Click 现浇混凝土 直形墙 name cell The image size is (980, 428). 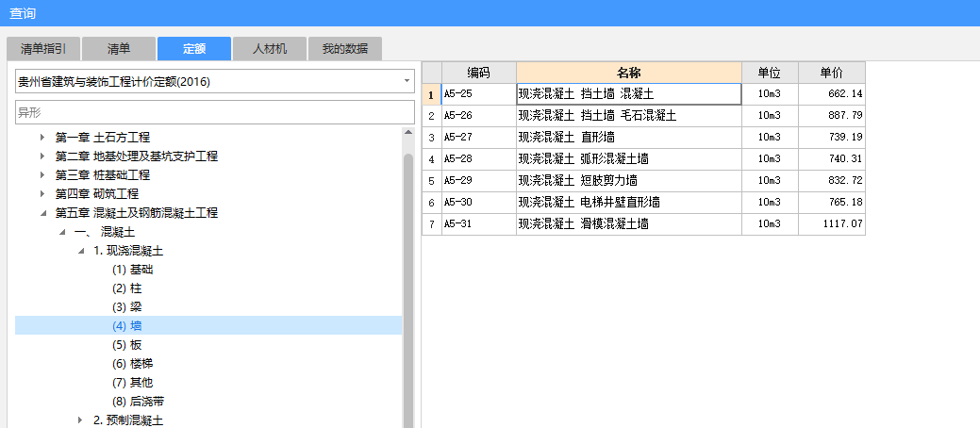pos(629,138)
